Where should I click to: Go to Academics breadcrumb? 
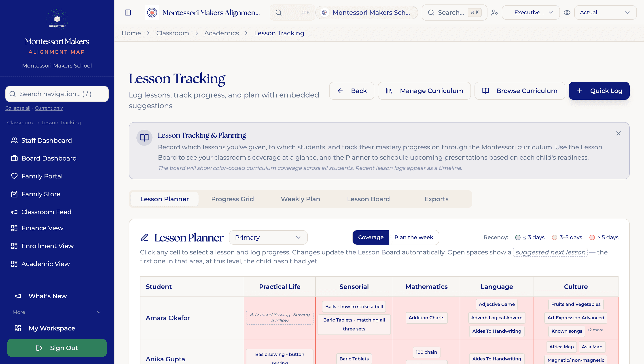(x=222, y=33)
